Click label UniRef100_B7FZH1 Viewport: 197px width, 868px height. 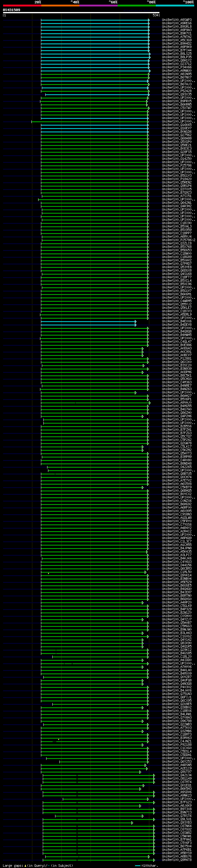coord(177,430)
